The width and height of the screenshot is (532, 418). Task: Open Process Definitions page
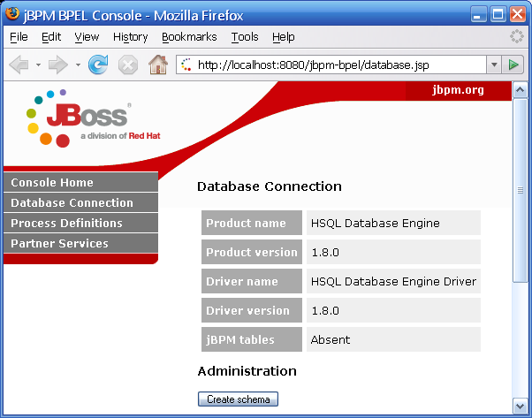80,223
